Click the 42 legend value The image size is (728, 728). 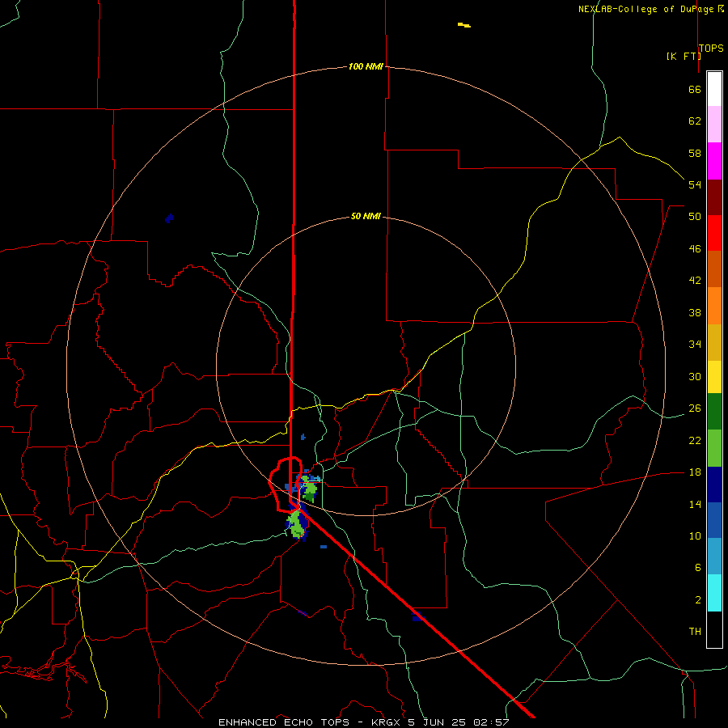(695, 281)
